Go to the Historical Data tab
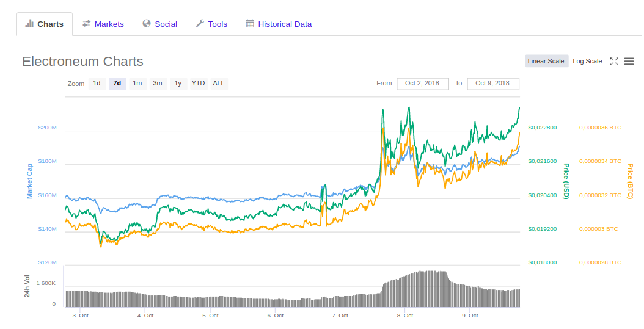The image size is (644, 329). (x=279, y=24)
